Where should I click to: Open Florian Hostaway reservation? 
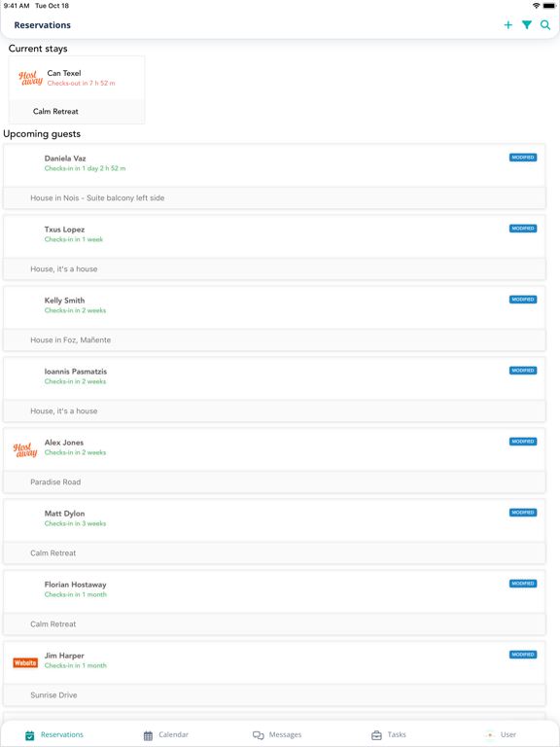click(274, 602)
